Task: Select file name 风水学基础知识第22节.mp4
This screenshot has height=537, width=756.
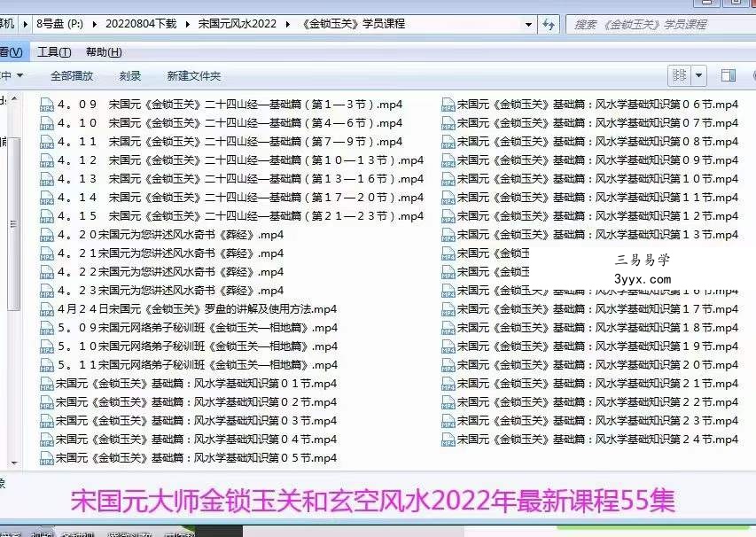Action: (598, 402)
